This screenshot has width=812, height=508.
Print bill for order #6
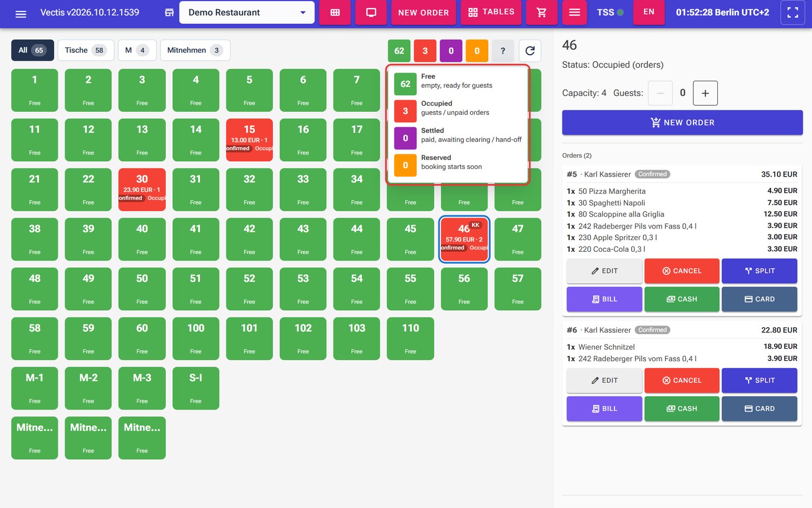coord(604,408)
